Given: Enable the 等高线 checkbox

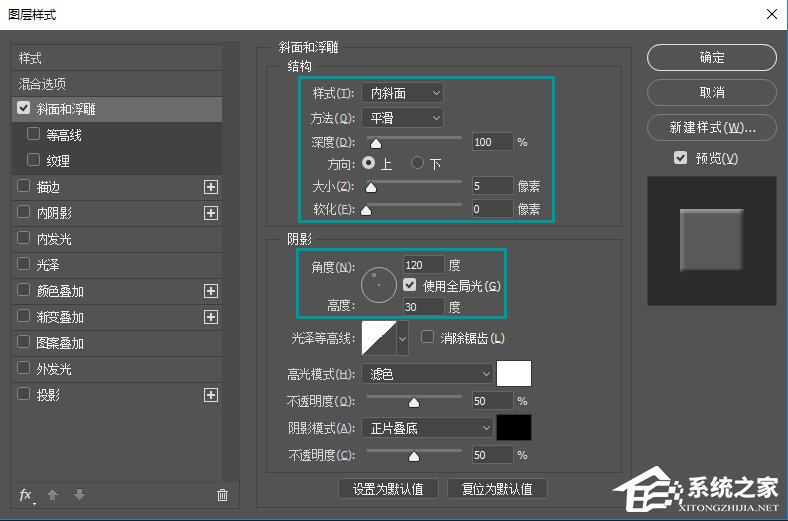Looking at the screenshot, I should 33,134.
